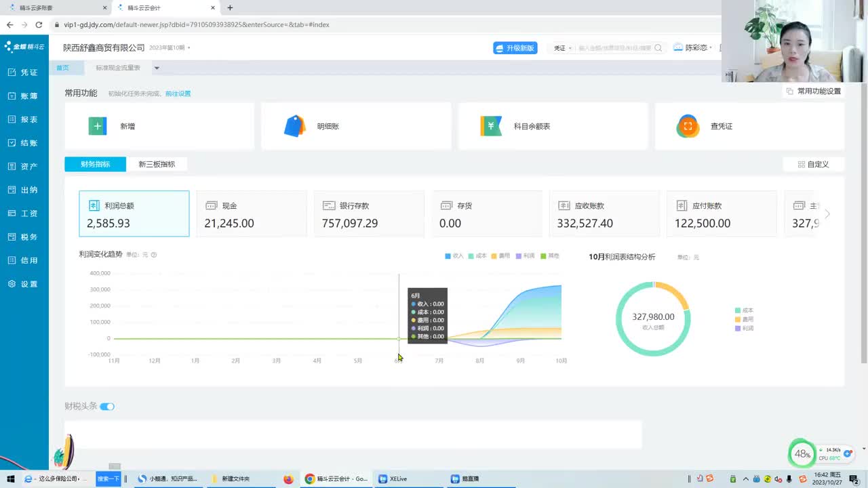Click the 升级新版 button
This screenshot has width=868, height=488.
tap(515, 48)
